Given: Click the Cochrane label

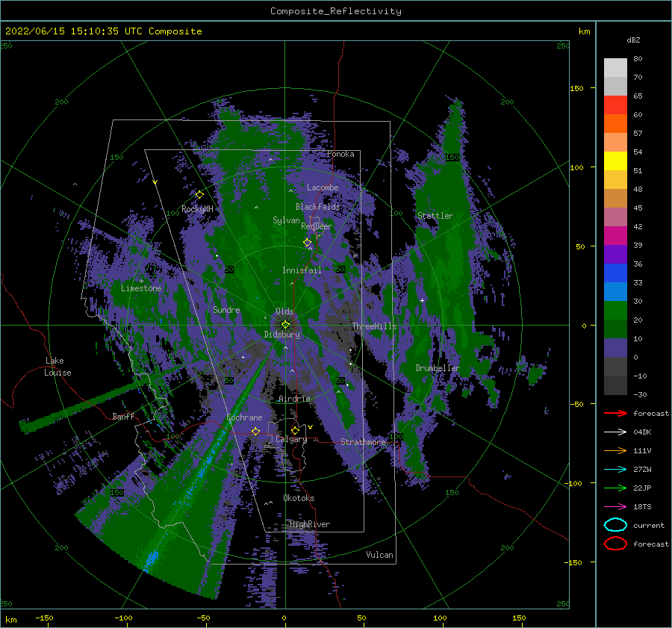Looking at the screenshot, I should [x=244, y=417].
